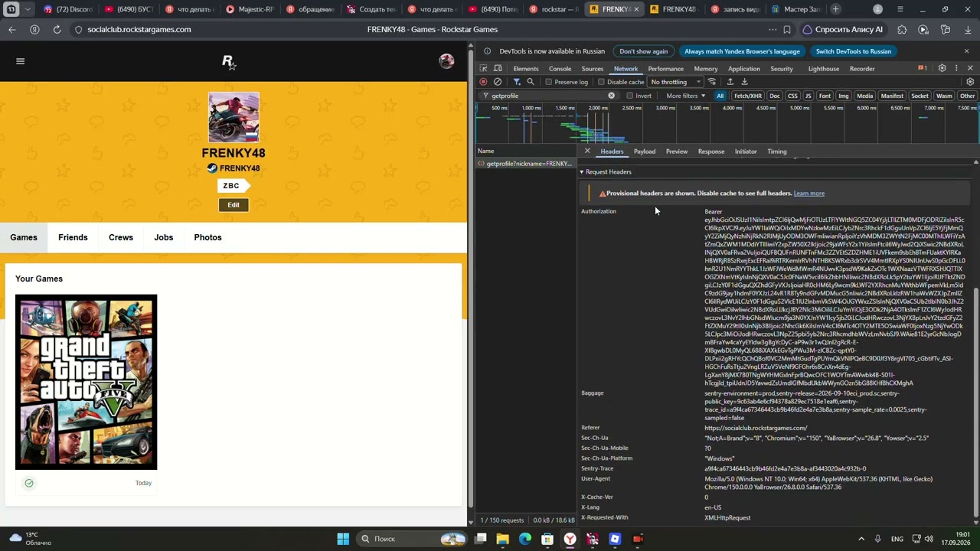Open network settings gear in toolbar
This screenshot has width=980, height=551.
pyautogui.click(x=970, y=82)
